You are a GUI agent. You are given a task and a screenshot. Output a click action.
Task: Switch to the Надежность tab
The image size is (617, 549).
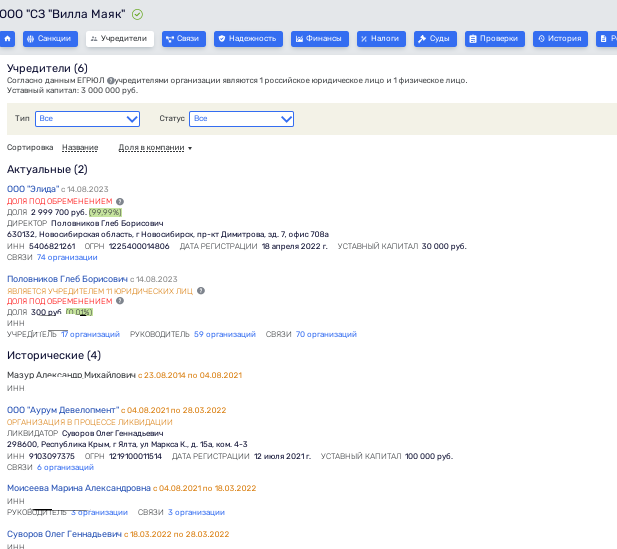click(x=248, y=39)
